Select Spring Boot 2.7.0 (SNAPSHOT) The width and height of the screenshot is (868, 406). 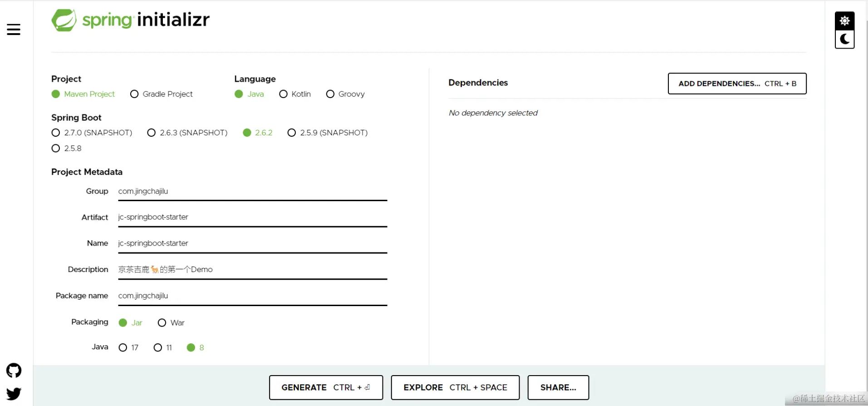[x=92, y=133]
